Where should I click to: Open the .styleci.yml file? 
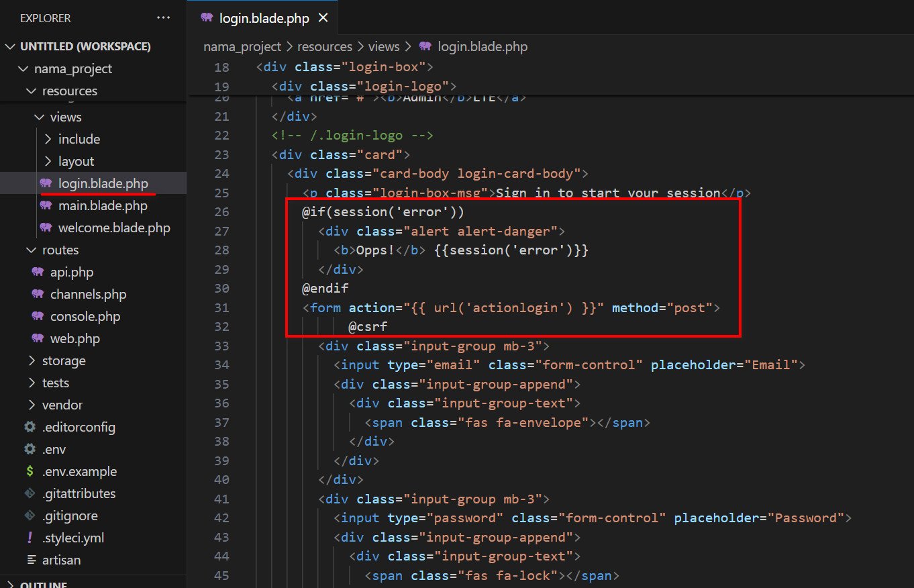tap(93, 538)
